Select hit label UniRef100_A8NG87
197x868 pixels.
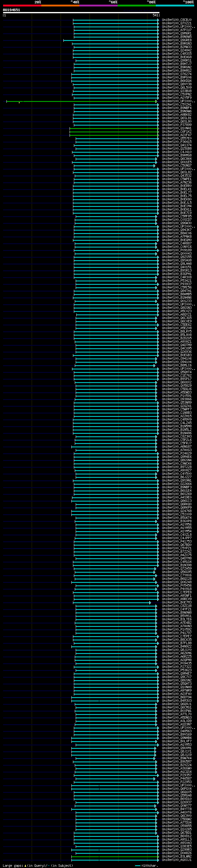pyautogui.click(x=176, y=446)
